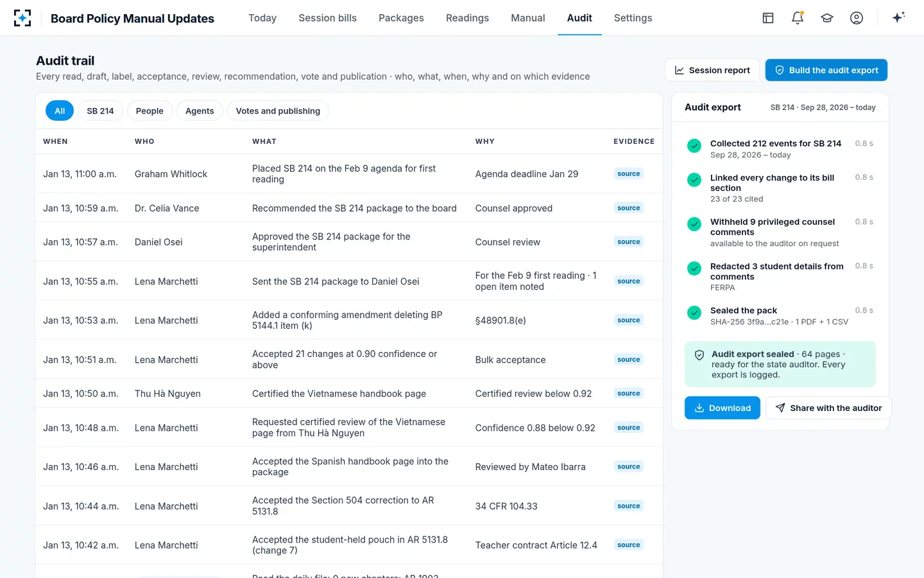Switch to the Manual tab
Viewport: 924px width, 578px height.
pyautogui.click(x=528, y=18)
